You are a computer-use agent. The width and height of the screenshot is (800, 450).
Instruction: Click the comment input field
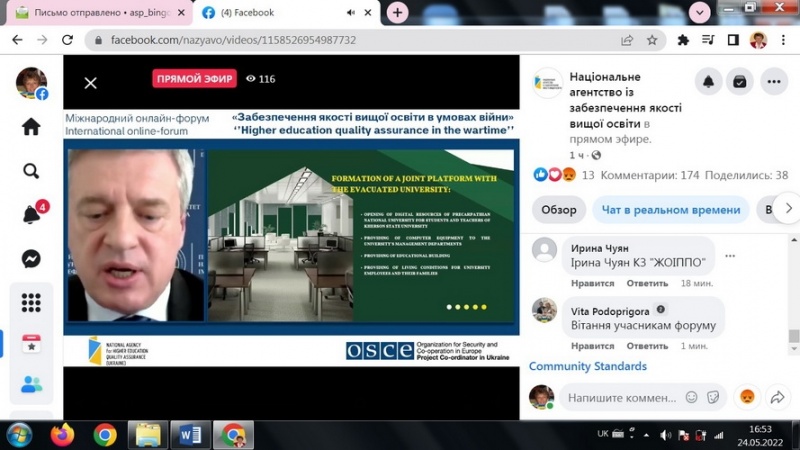(621, 397)
